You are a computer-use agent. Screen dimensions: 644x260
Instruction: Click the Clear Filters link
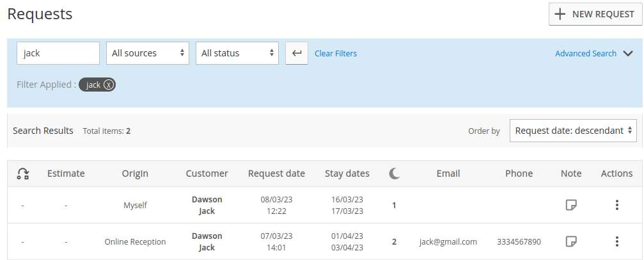[x=336, y=54]
